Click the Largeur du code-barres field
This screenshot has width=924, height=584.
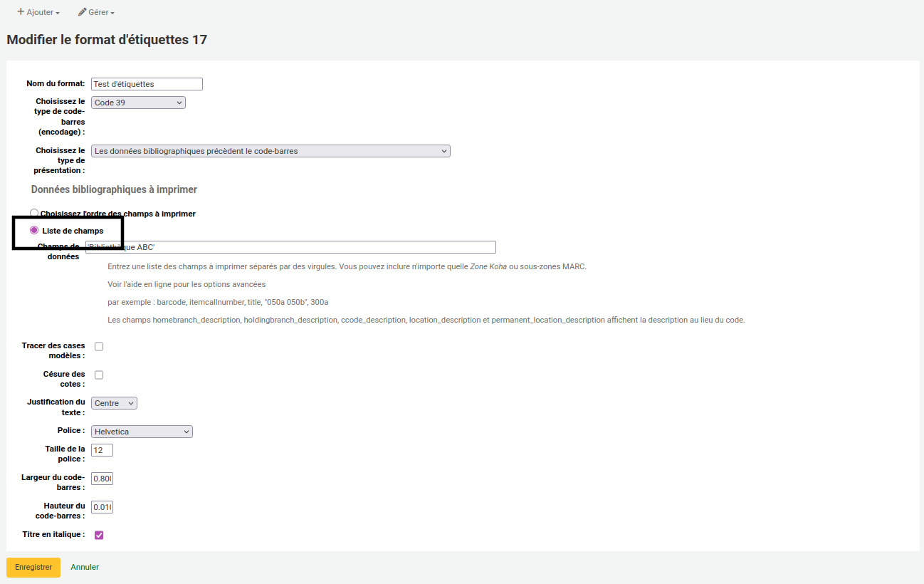(102, 479)
